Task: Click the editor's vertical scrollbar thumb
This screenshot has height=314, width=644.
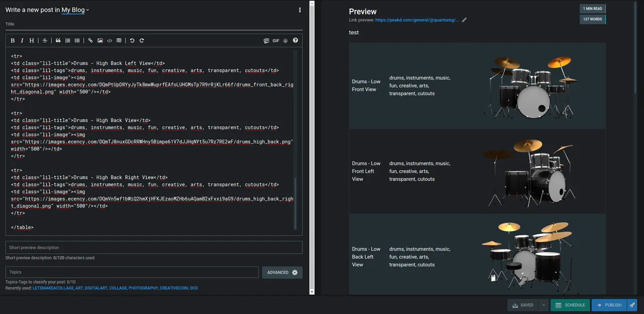Action: [x=295, y=203]
